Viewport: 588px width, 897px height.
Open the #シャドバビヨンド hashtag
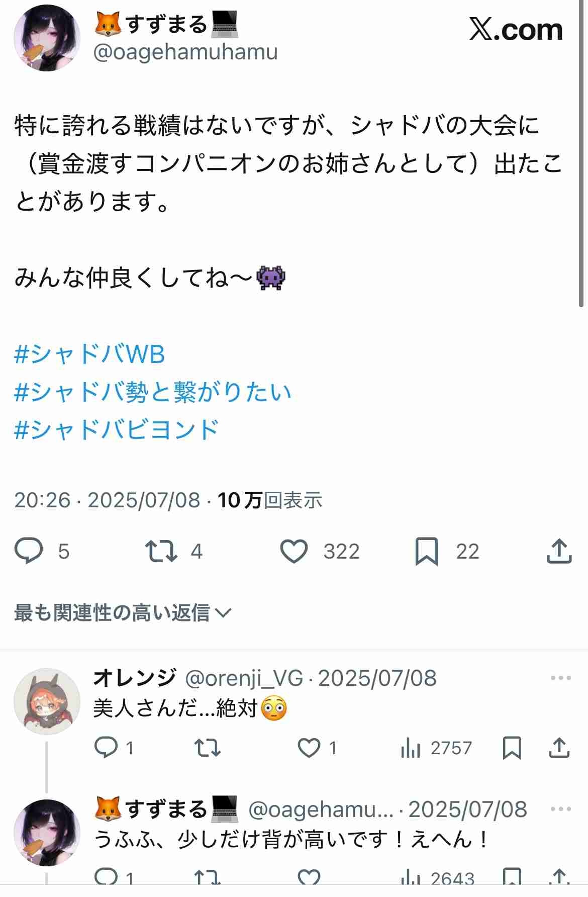117,430
